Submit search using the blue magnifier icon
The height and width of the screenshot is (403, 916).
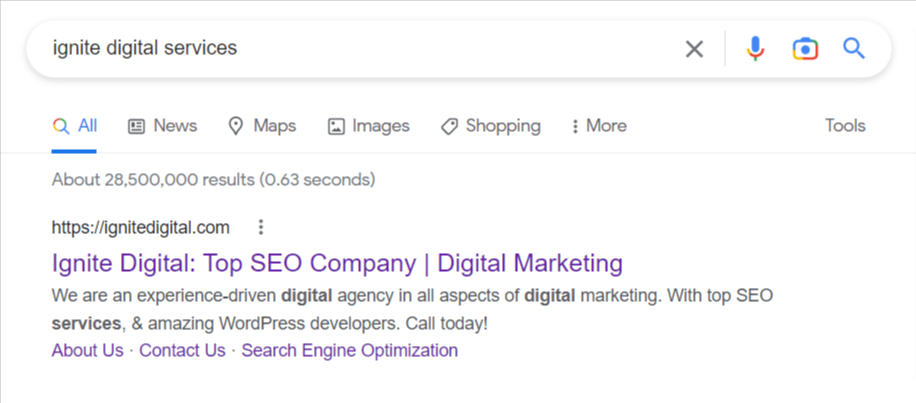[x=853, y=48]
